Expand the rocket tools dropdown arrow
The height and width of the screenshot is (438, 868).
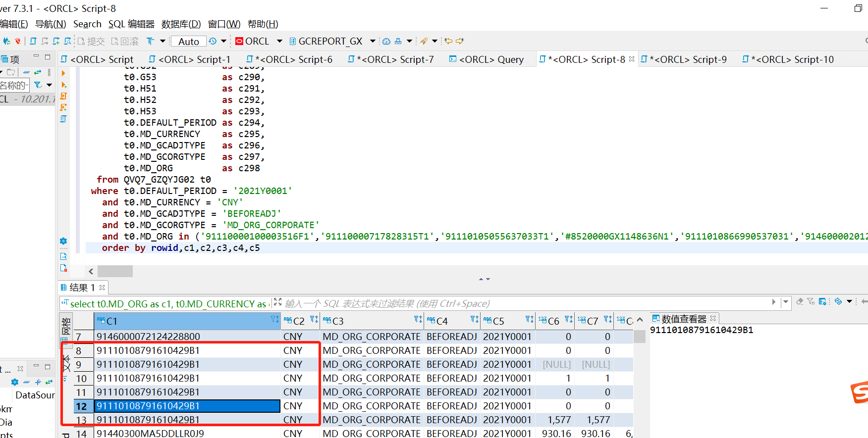click(x=434, y=41)
